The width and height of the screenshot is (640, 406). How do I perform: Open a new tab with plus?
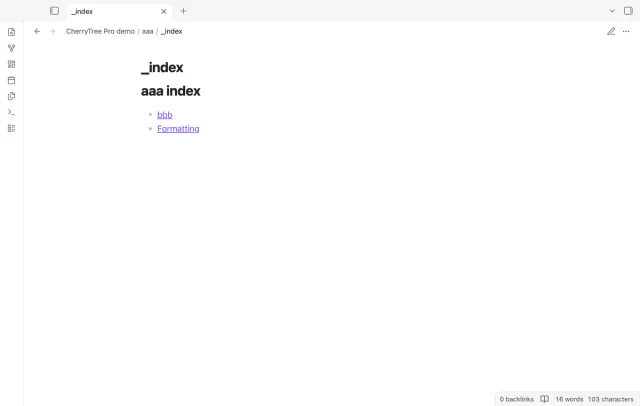tap(183, 11)
